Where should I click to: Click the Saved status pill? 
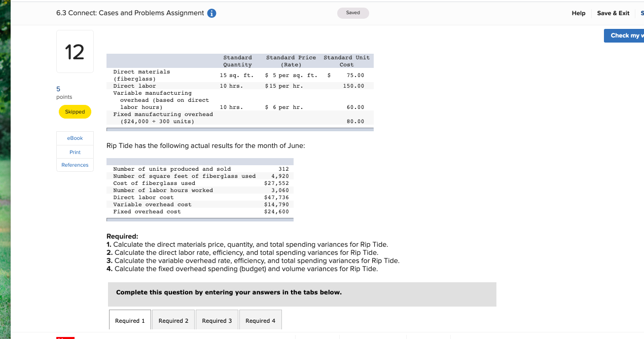pyautogui.click(x=353, y=13)
